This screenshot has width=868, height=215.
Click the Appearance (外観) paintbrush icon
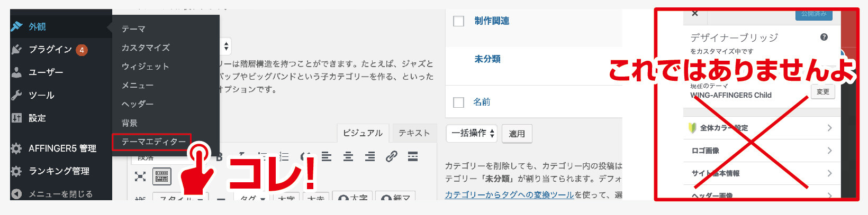pos(16,26)
